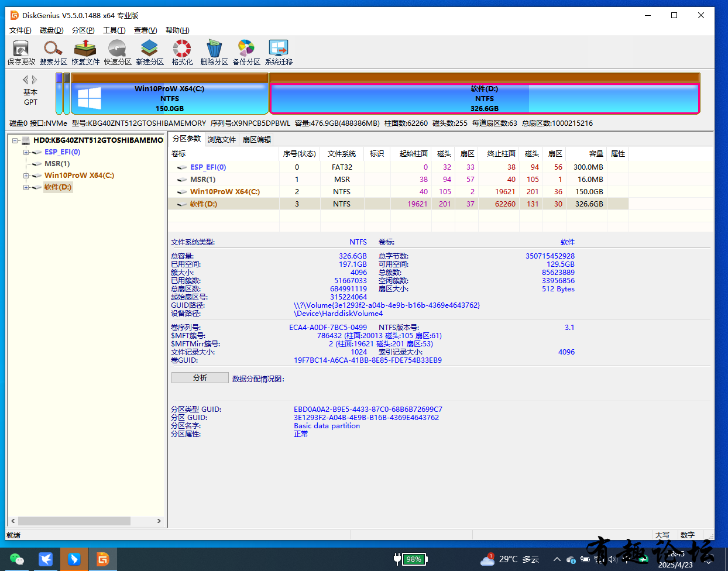This screenshot has width=728, height=571.
Task: Switch to the 浏览文件 tab
Action: tap(222, 139)
